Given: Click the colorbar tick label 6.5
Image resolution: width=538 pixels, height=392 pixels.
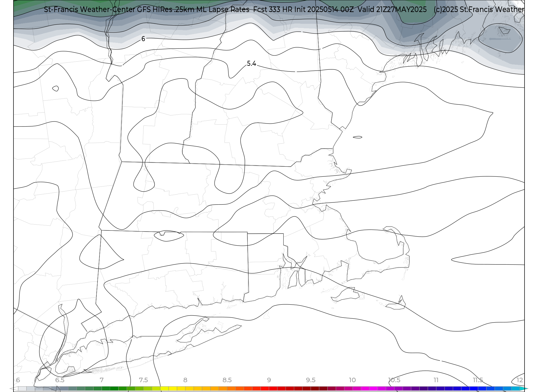Looking at the screenshot, I should point(60,380).
